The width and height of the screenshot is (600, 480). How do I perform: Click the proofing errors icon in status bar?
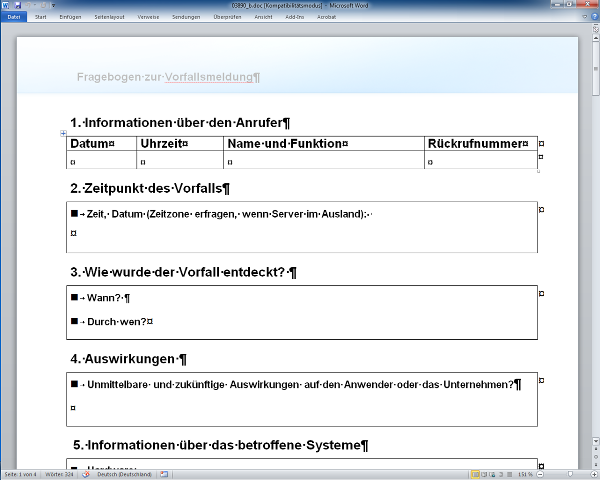coord(86,473)
